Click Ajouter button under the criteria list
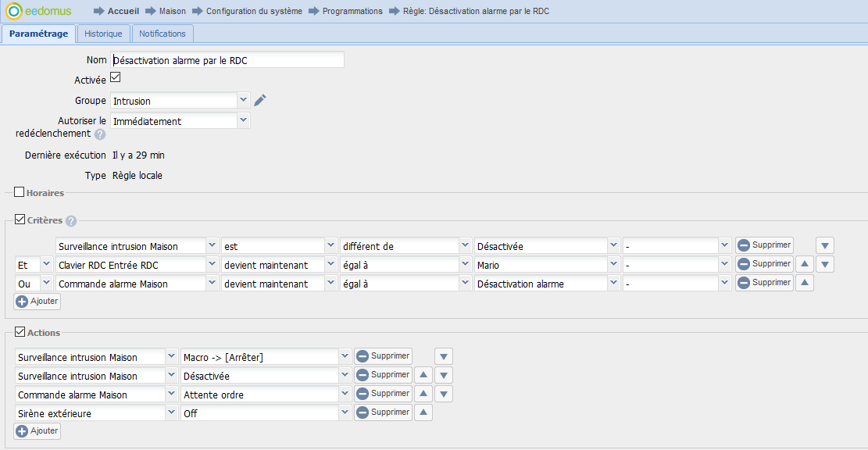 tap(38, 302)
